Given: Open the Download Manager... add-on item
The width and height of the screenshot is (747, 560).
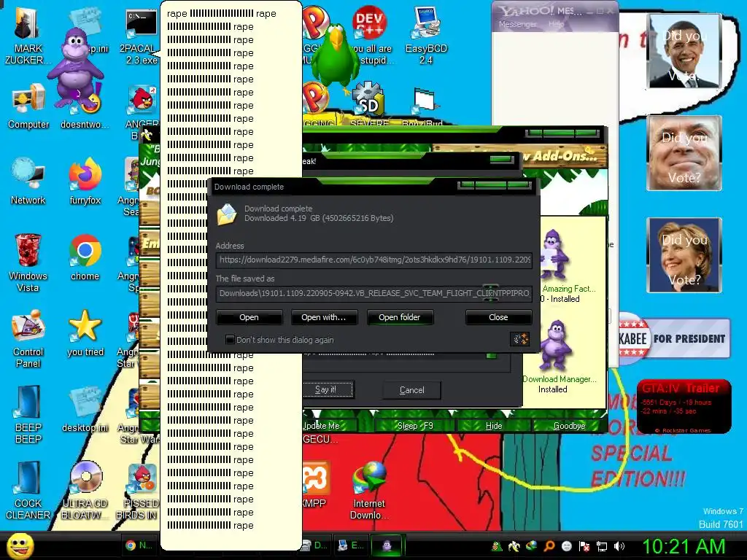Looking at the screenshot, I should [x=559, y=357].
